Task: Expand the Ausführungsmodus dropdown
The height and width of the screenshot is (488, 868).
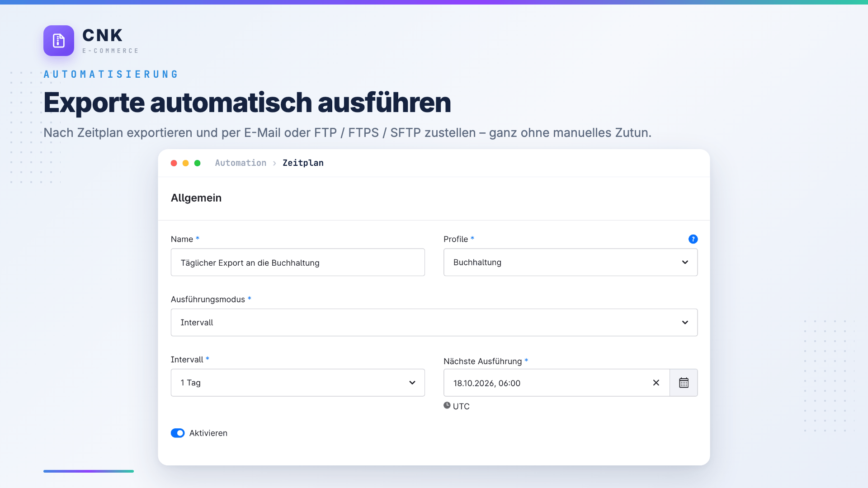Action: click(434, 322)
